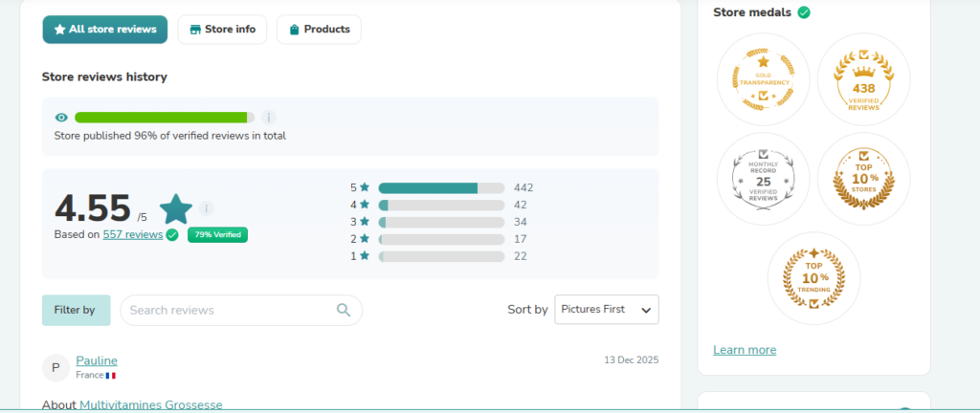Click the Gold Transparency medal badge
The height and width of the screenshot is (413, 980).
(x=763, y=79)
